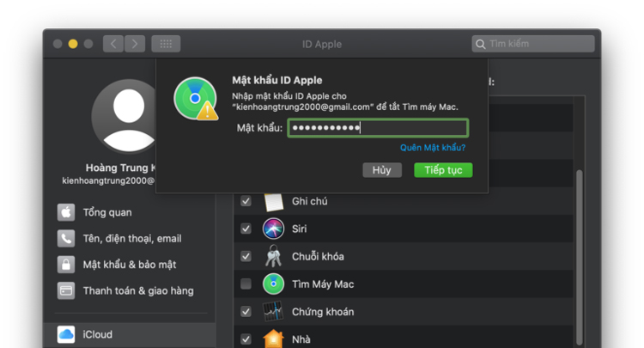Enable the Tìm Máy Mac checkbox
644x348 pixels.
pyautogui.click(x=246, y=284)
